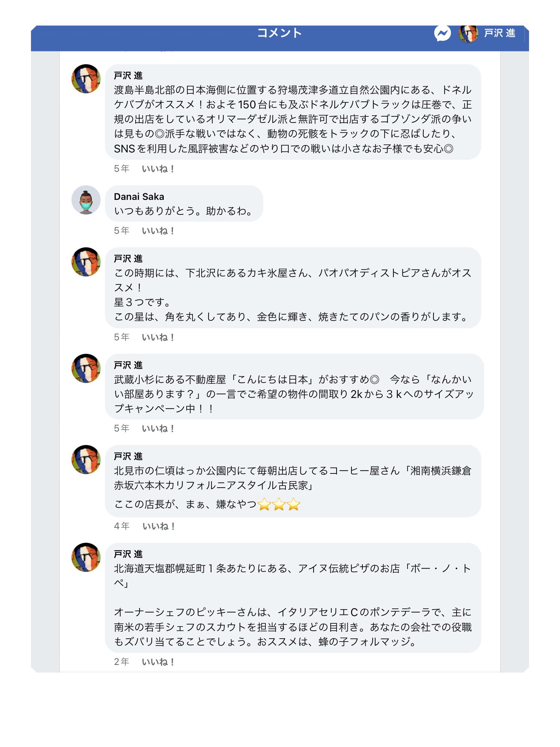Like the 北見市 coffee shop comment
Image resolution: width=560 pixels, height=747 pixels.
(159, 526)
